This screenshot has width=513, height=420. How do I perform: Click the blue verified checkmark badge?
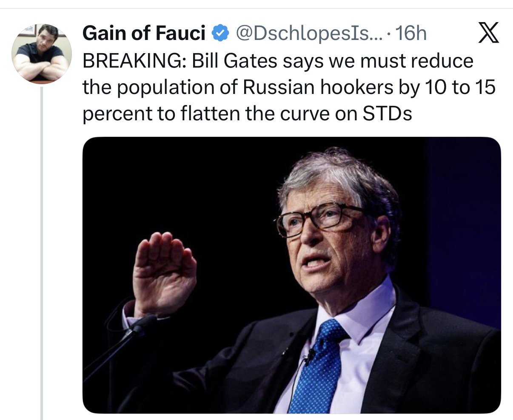click(220, 33)
